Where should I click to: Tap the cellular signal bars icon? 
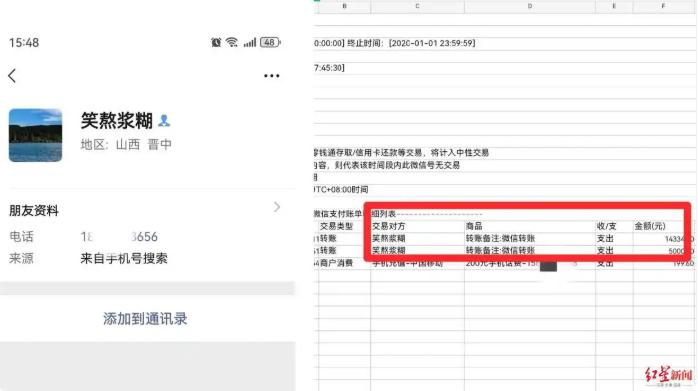[250, 42]
